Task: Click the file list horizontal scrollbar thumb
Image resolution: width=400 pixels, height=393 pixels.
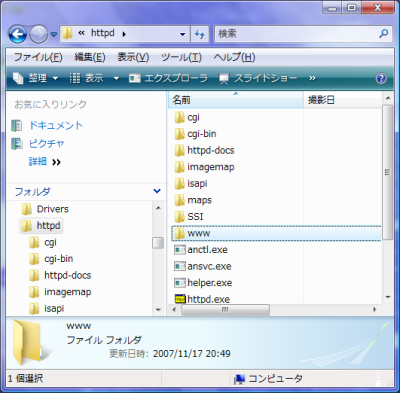Action: (225, 310)
